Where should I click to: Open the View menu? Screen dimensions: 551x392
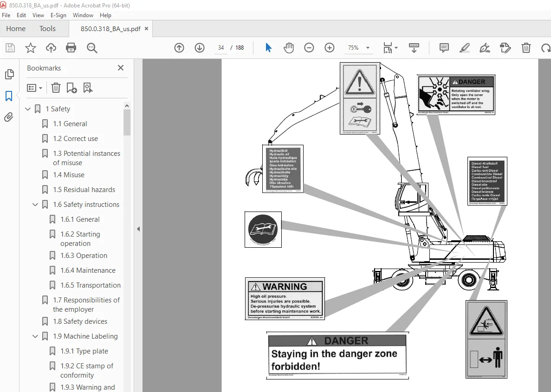39,15
